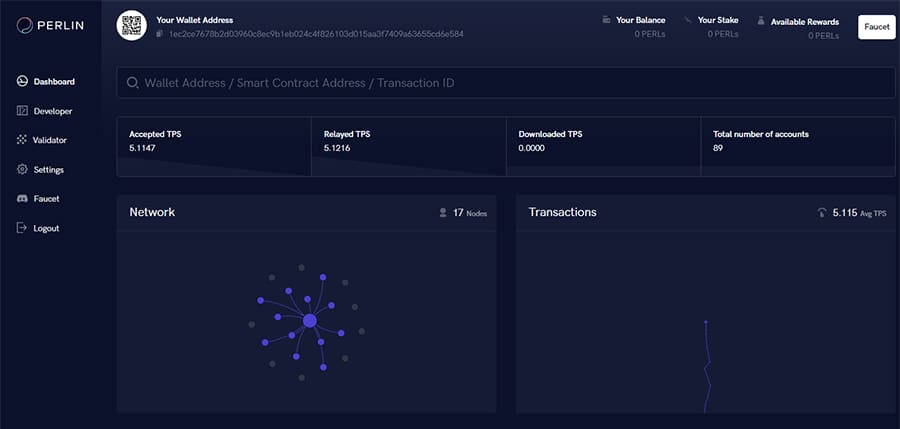
Task: Click the Dashboard sidebar icon
Action: pyautogui.click(x=22, y=81)
